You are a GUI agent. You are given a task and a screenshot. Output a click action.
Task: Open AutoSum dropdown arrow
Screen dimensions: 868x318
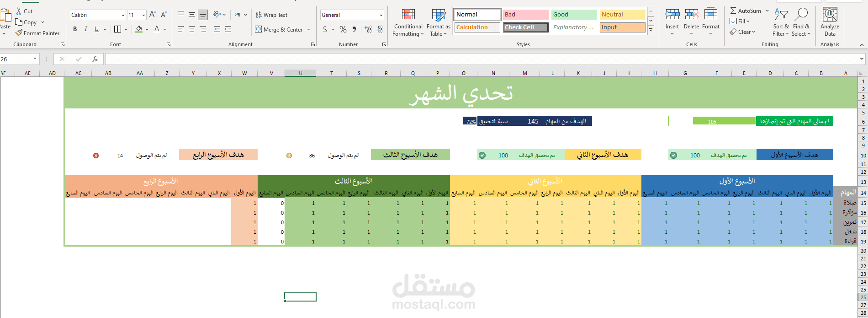click(767, 11)
